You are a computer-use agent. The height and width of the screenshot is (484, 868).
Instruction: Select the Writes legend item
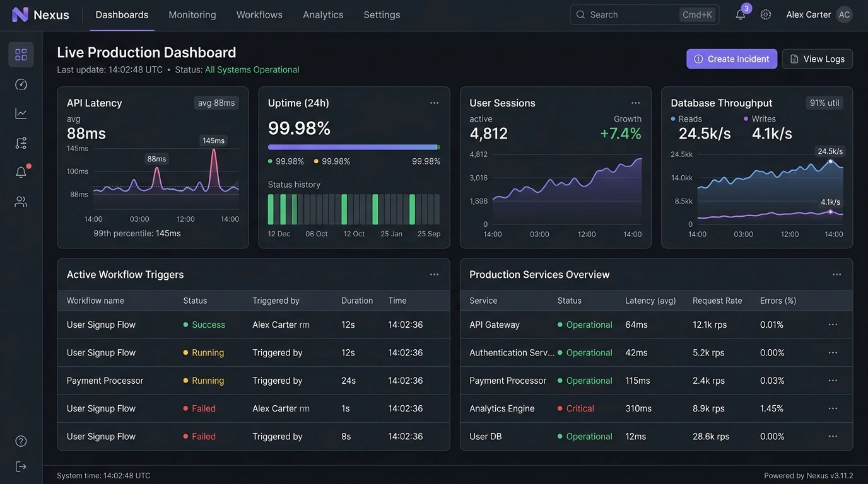pyautogui.click(x=759, y=118)
